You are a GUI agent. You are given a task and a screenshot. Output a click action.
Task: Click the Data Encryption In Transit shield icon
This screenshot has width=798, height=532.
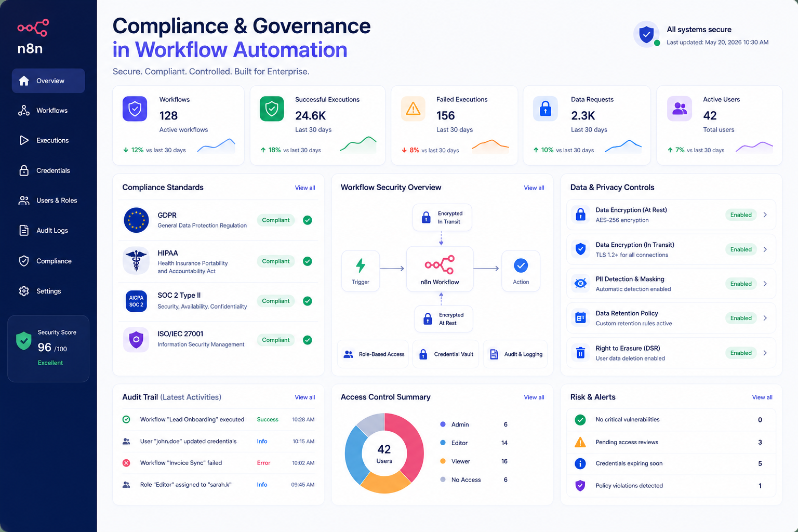coord(580,249)
